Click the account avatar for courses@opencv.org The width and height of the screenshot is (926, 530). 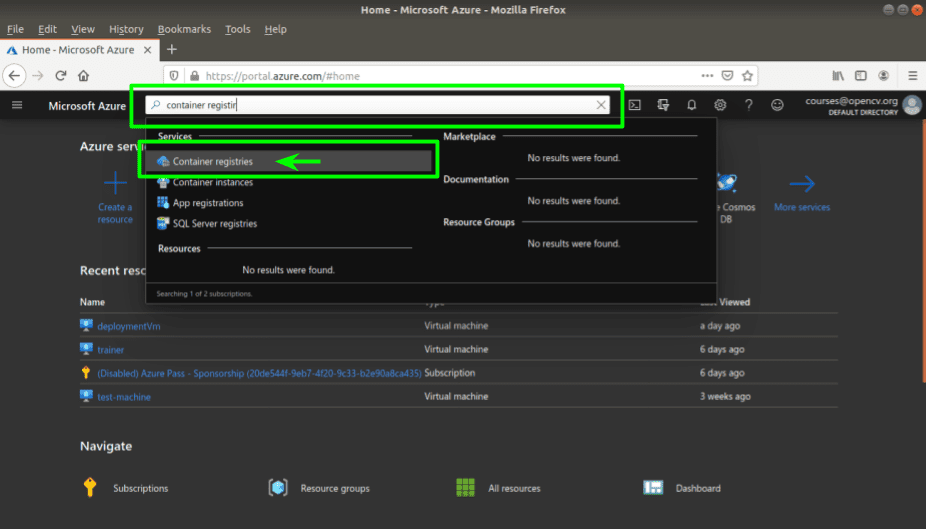[912, 105]
